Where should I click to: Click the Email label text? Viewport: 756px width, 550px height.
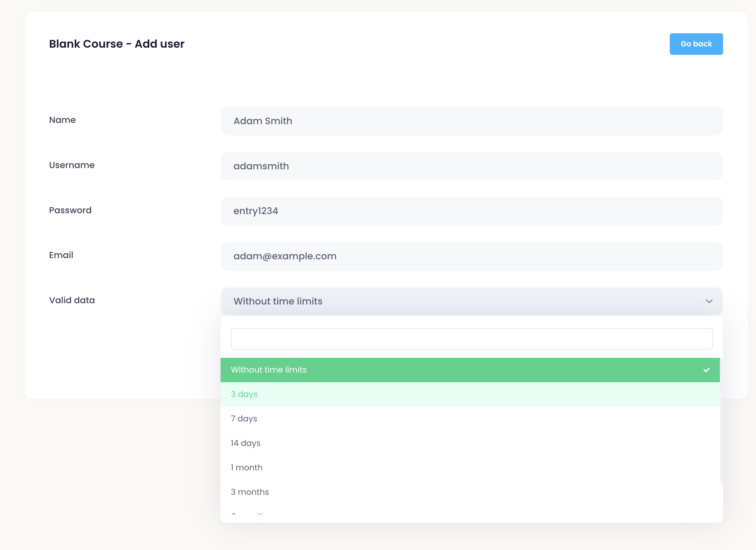click(x=61, y=255)
